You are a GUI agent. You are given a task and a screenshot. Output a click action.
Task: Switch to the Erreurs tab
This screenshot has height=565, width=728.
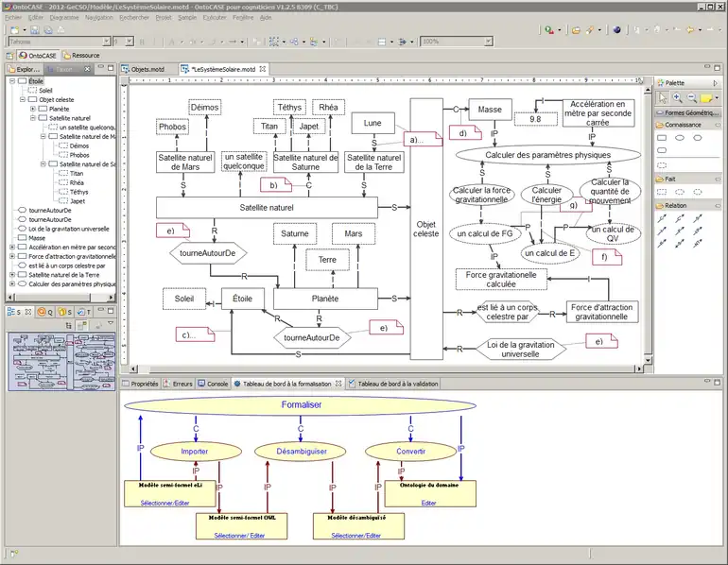[x=180, y=384]
